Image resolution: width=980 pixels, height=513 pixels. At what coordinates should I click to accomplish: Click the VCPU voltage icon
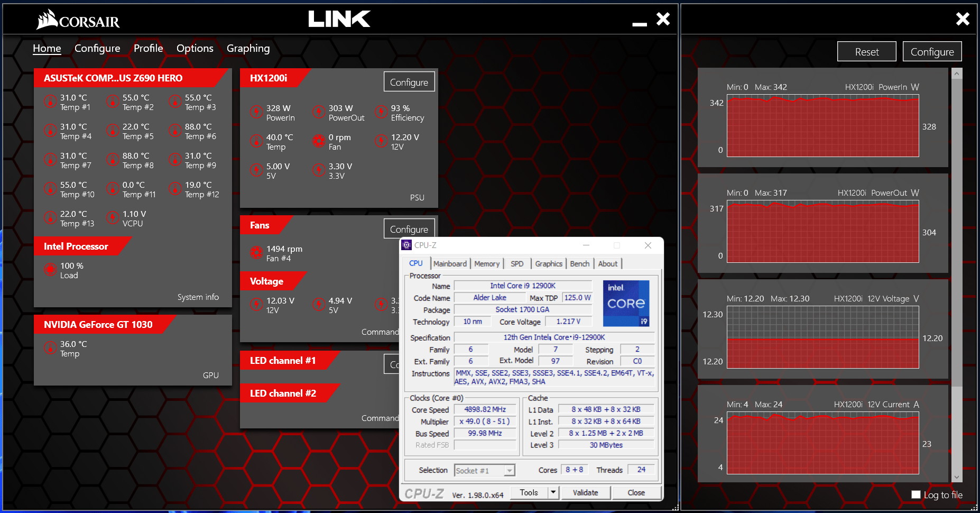click(x=113, y=218)
